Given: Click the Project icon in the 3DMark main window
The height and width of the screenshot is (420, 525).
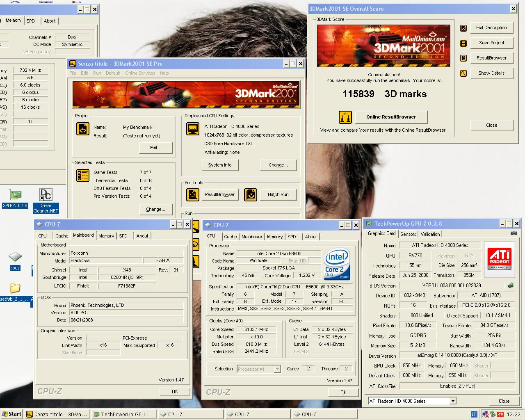Looking at the screenshot, I should pyautogui.click(x=83, y=129).
